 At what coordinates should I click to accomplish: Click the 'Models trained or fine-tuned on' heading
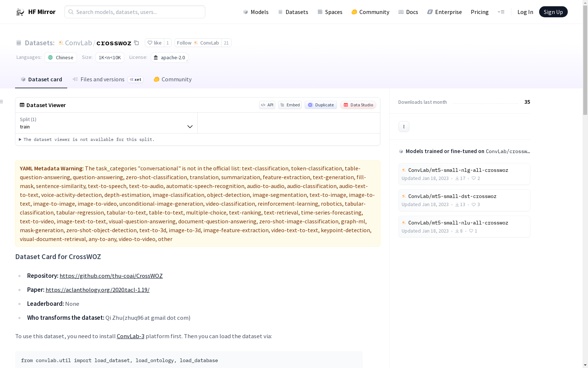[x=445, y=151]
